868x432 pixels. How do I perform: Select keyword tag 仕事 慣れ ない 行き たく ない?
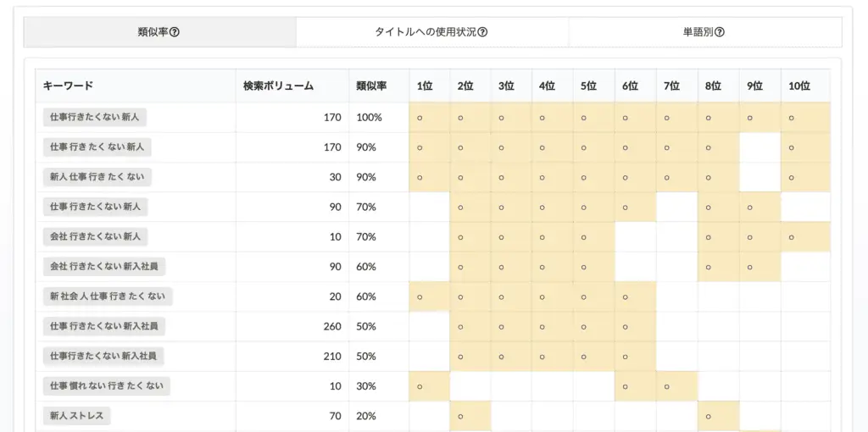(x=106, y=386)
